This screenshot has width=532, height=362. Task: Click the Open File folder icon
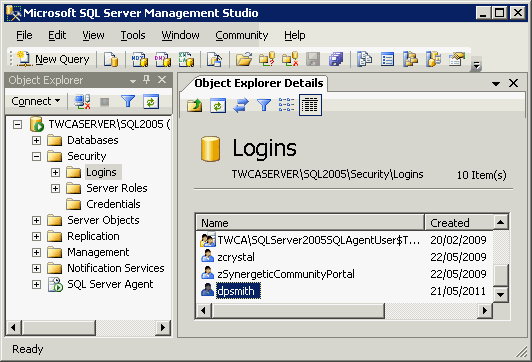pyautogui.click(x=244, y=59)
